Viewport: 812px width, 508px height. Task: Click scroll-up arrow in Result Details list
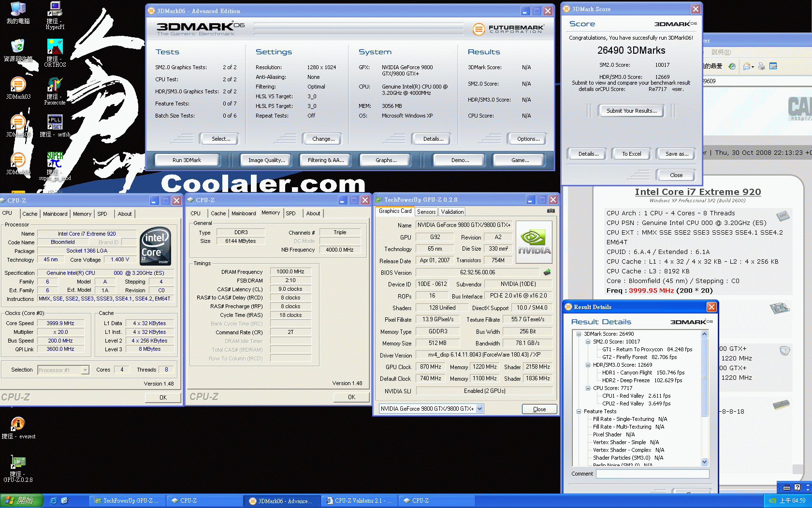(704, 334)
